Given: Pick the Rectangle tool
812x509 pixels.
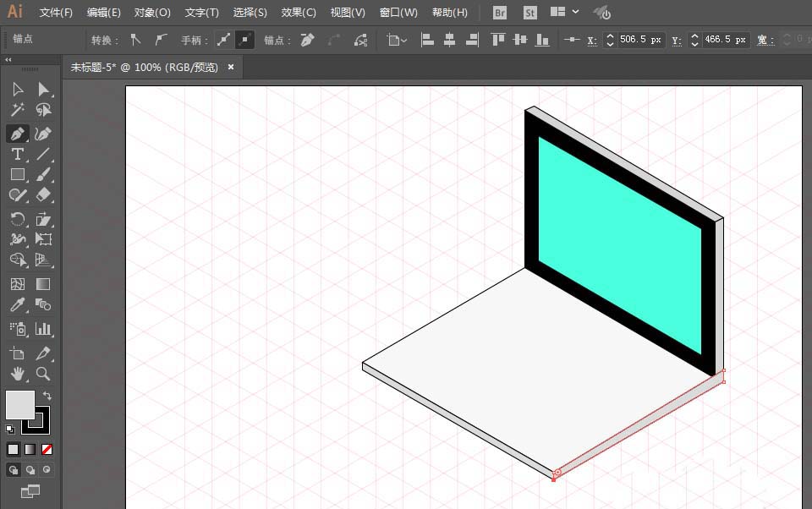Looking at the screenshot, I should [x=18, y=174].
